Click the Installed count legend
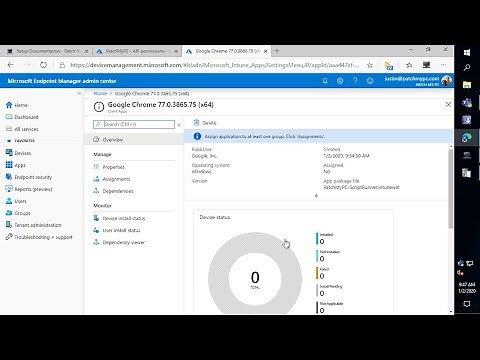The height and width of the screenshot is (360, 480). tap(325, 238)
